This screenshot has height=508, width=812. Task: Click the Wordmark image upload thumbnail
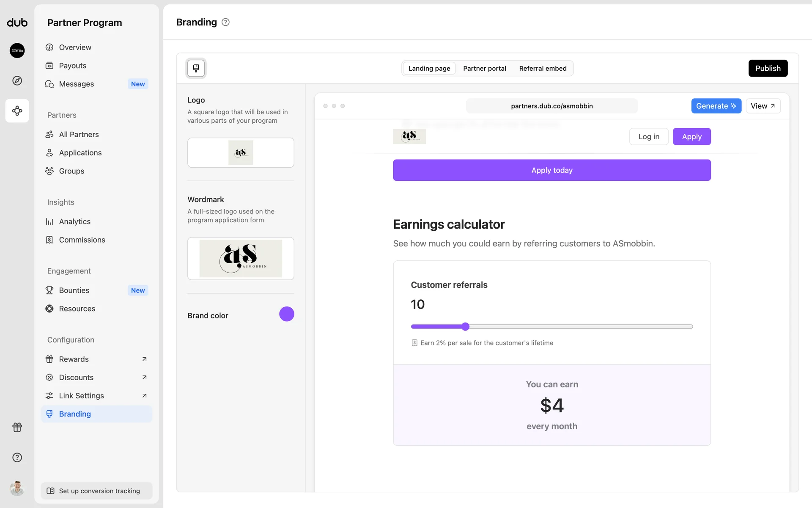pos(241,258)
